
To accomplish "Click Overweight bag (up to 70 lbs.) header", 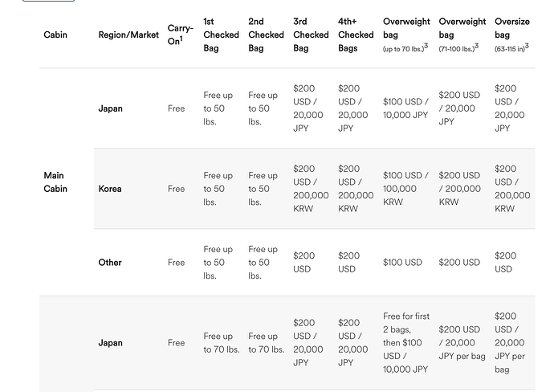I will tap(406, 35).
